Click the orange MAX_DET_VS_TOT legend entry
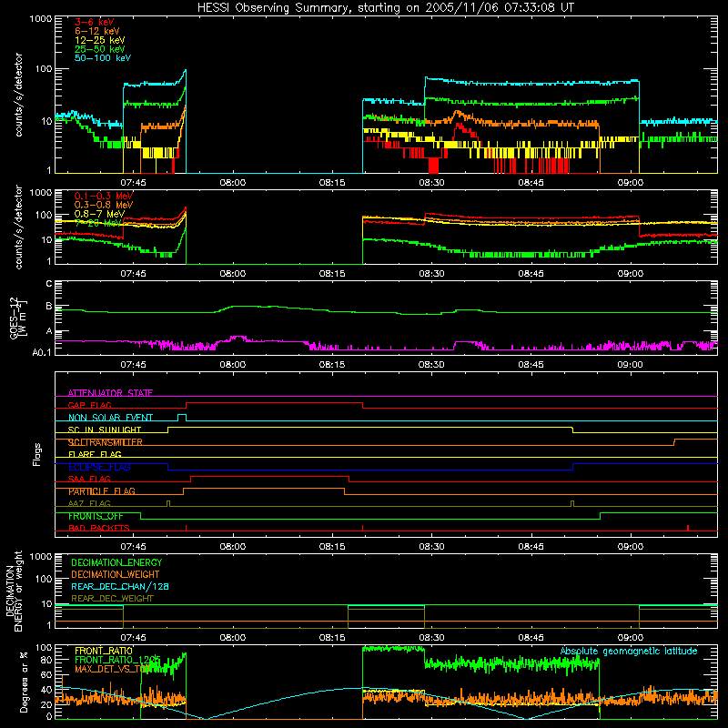Screen dimensions: 728x728 (112, 669)
